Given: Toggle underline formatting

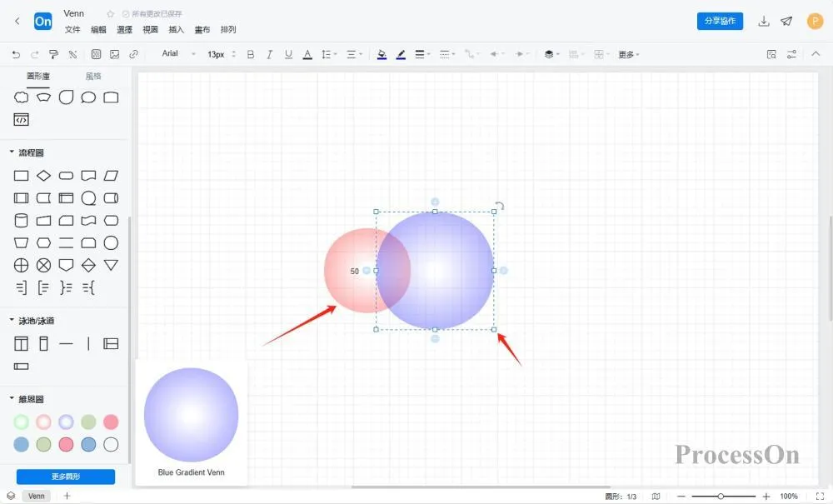Looking at the screenshot, I should pos(288,54).
